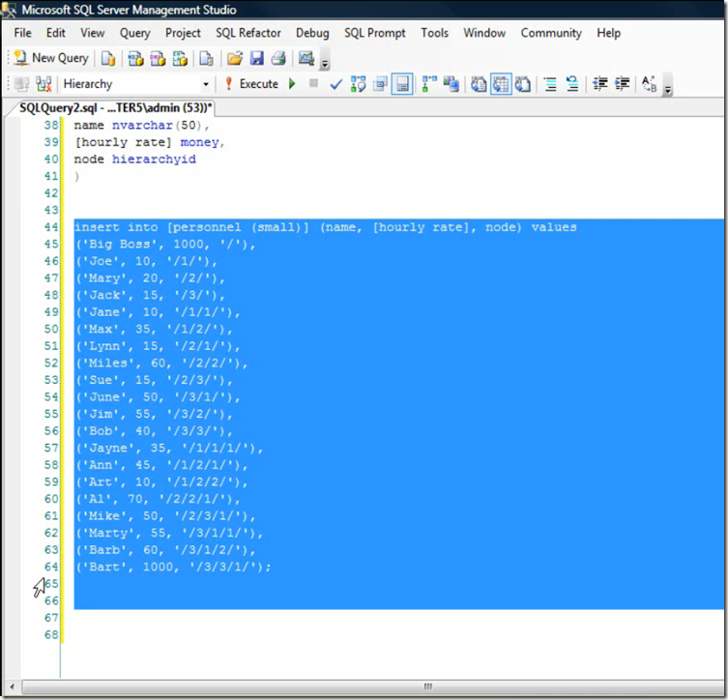Click the ('Jayne', 35, '/1/1/1/') line
This screenshot has width=728, height=700.
click(169, 448)
